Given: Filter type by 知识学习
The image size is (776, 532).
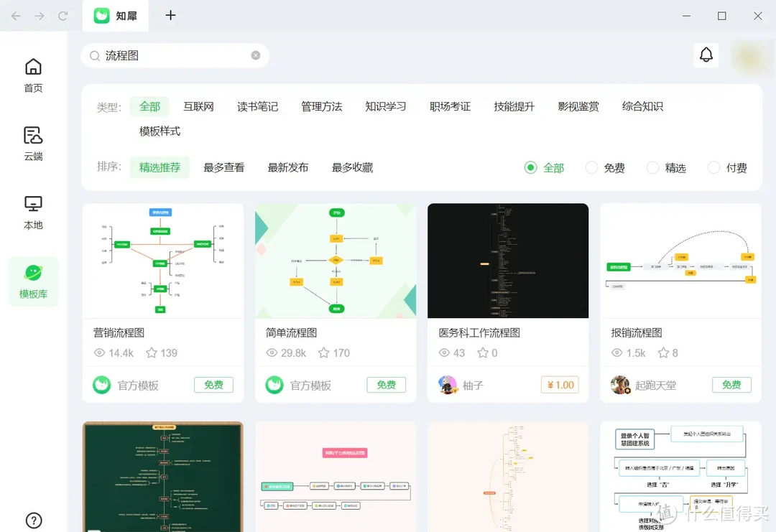Looking at the screenshot, I should point(386,106).
